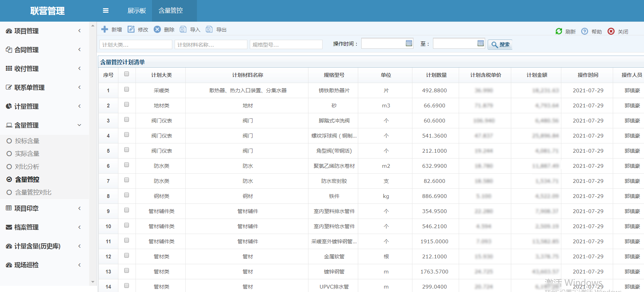This screenshot has height=292, width=644.
Task: Click the 刷新 refresh icon
Action: 559,31
